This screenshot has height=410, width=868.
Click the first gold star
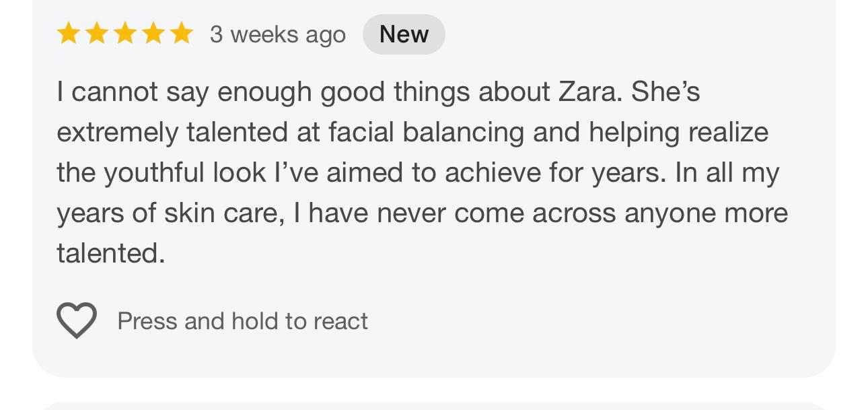point(69,34)
